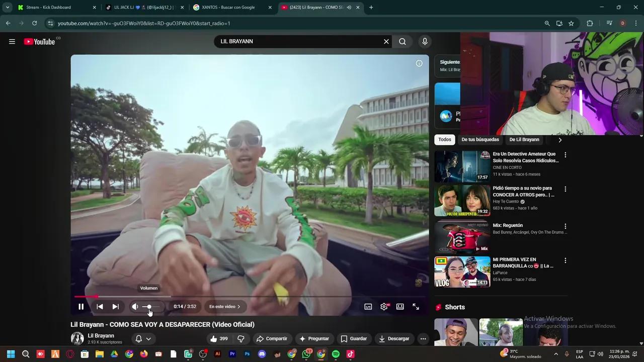This screenshot has height=362, width=644.
Task: Mute the video volume
Action: tap(135, 306)
